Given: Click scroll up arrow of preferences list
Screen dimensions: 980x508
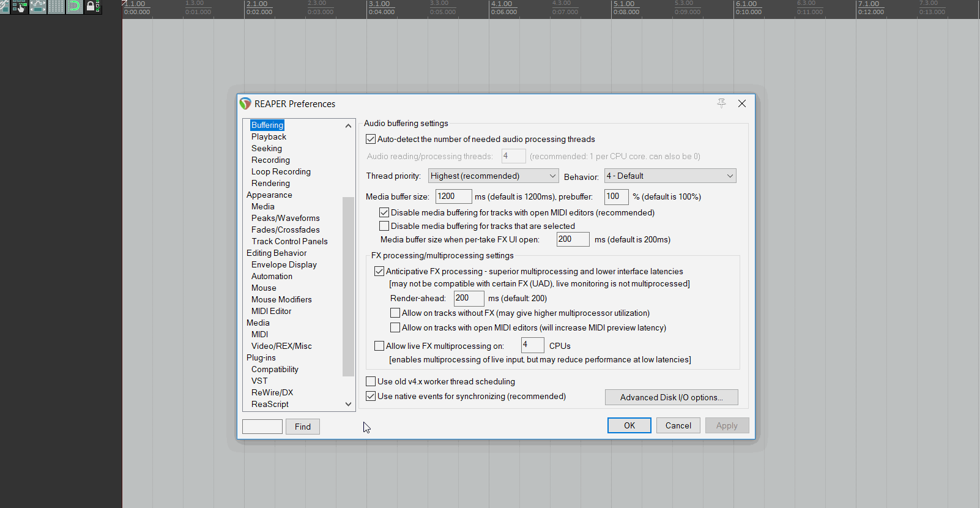Looking at the screenshot, I should pos(348,125).
